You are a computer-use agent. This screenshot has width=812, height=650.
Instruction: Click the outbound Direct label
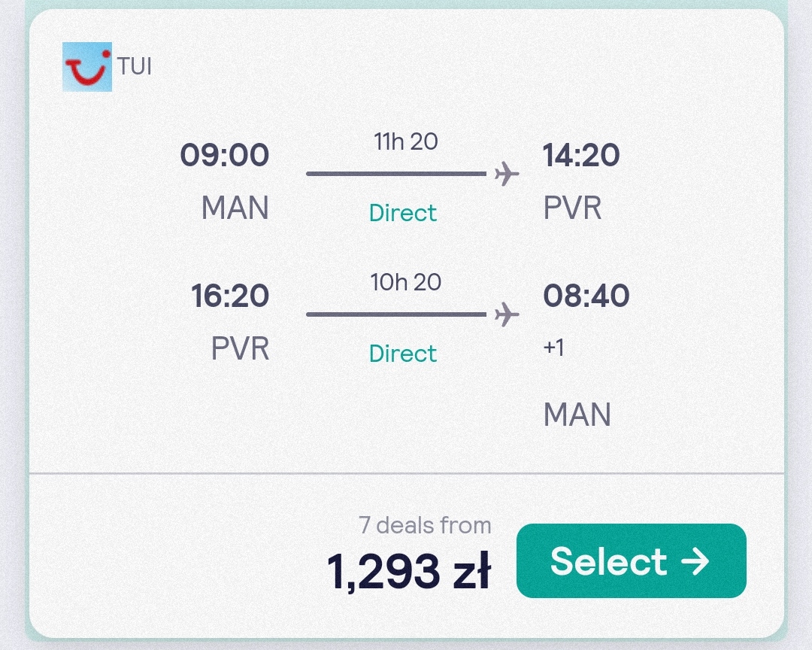click(403, 213)
